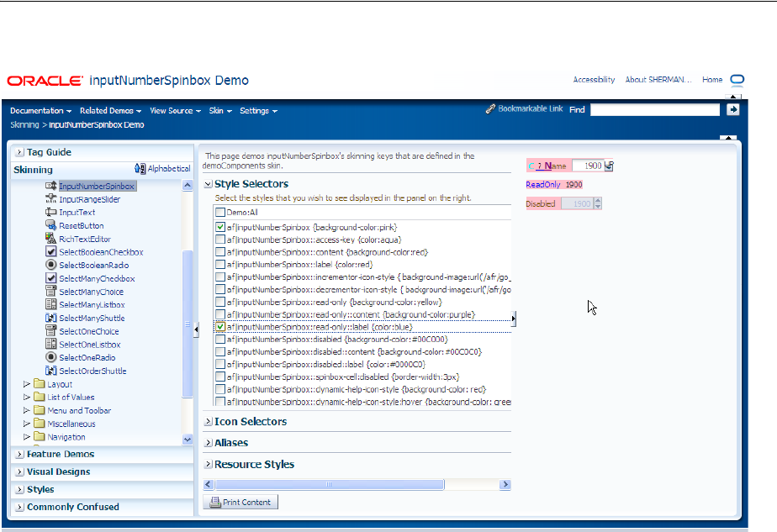Open the Related Demos menu

(x=110, y=110)
